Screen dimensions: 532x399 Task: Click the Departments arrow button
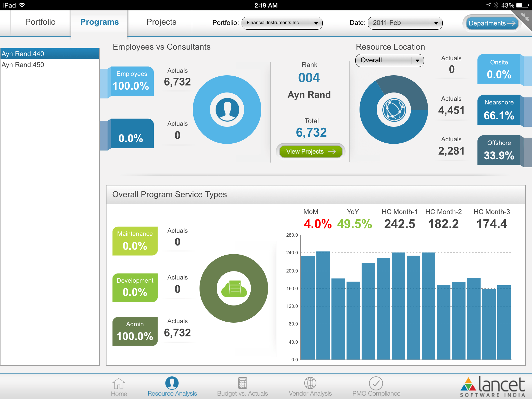(x=491, y=23)
